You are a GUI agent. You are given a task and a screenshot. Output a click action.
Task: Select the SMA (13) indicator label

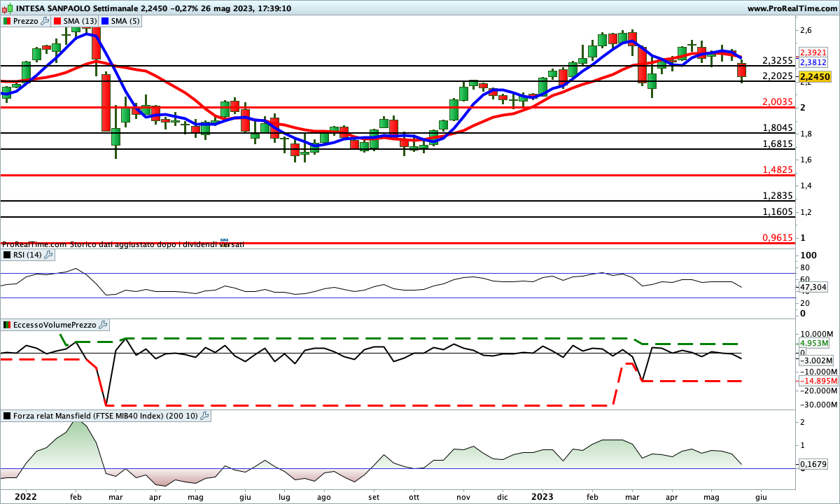coord(80,21)
